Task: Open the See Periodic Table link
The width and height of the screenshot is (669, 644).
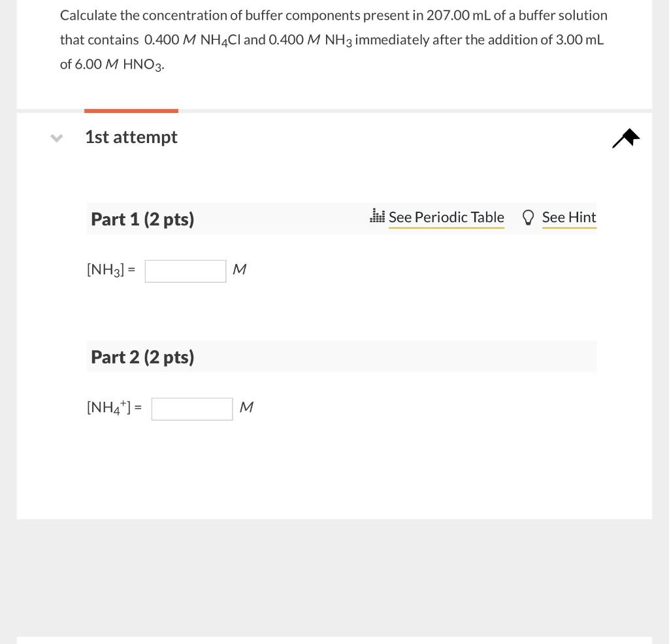Action: (446, 217)
